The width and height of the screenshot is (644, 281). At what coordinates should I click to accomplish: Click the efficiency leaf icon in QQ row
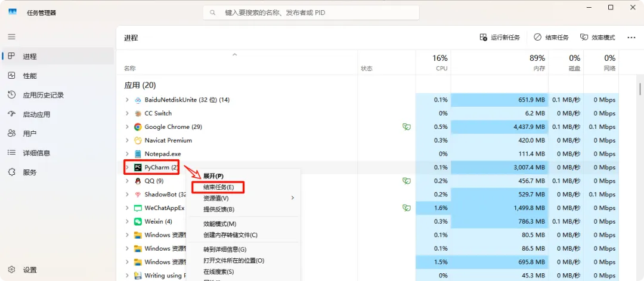[x=407, y=181]
